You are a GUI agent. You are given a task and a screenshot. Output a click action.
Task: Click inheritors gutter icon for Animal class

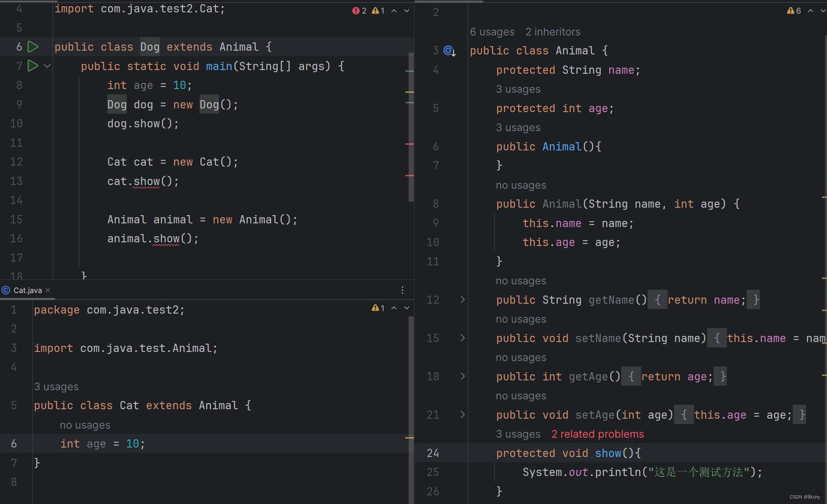pos(449,51)
